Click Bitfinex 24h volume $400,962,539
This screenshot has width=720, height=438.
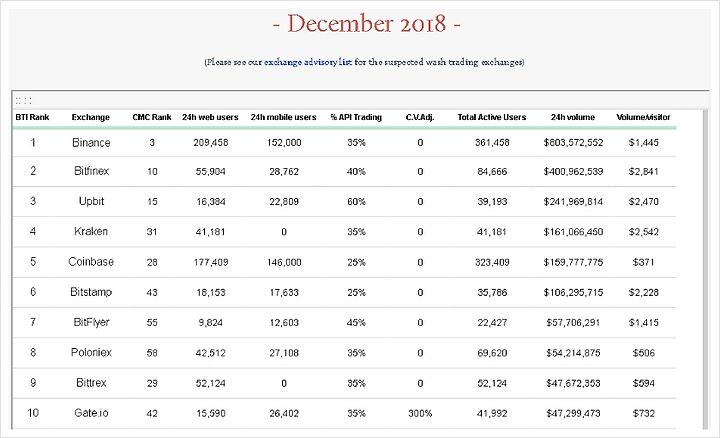click(573, 172)
